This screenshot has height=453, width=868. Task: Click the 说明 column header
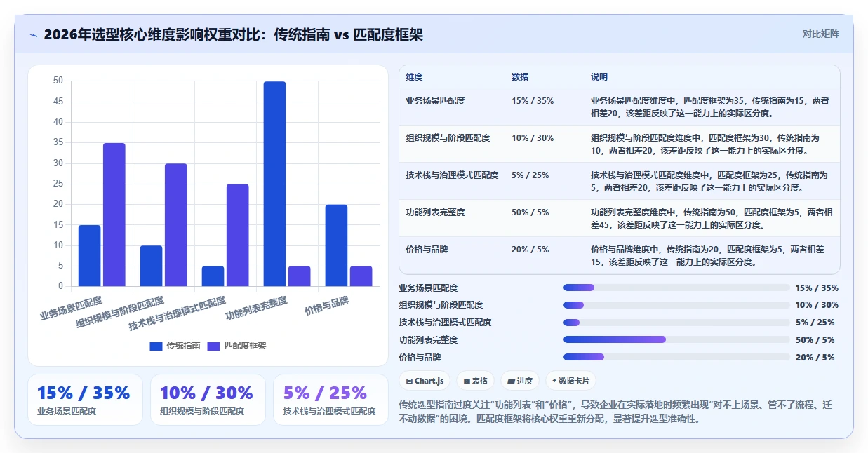tap(599, 77)
